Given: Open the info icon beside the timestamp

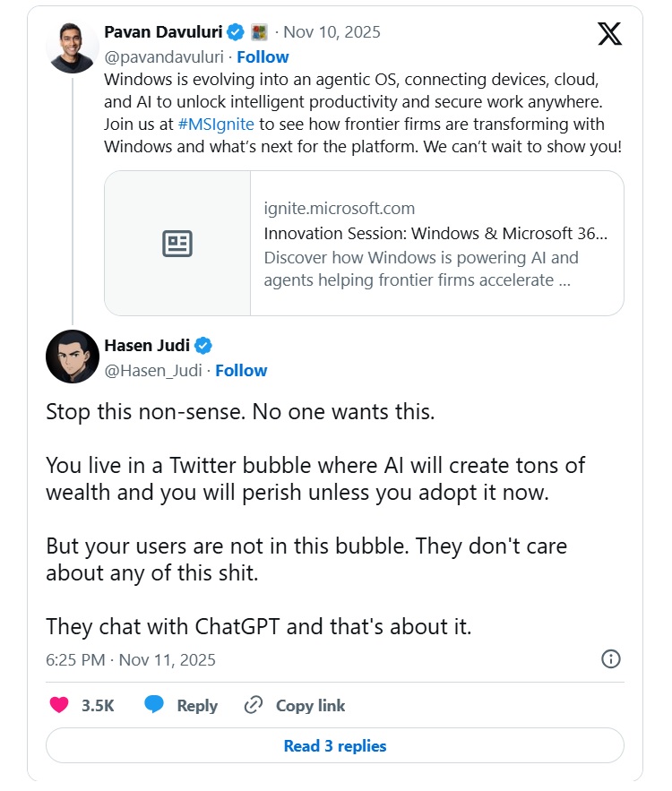Looking at the screenshot, I should (610, 659).
